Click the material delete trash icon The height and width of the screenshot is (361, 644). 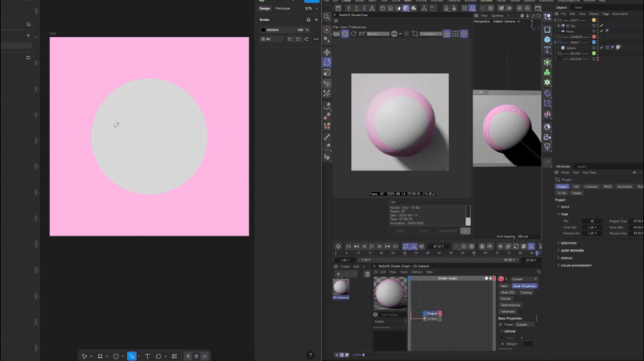coord(367,274)
